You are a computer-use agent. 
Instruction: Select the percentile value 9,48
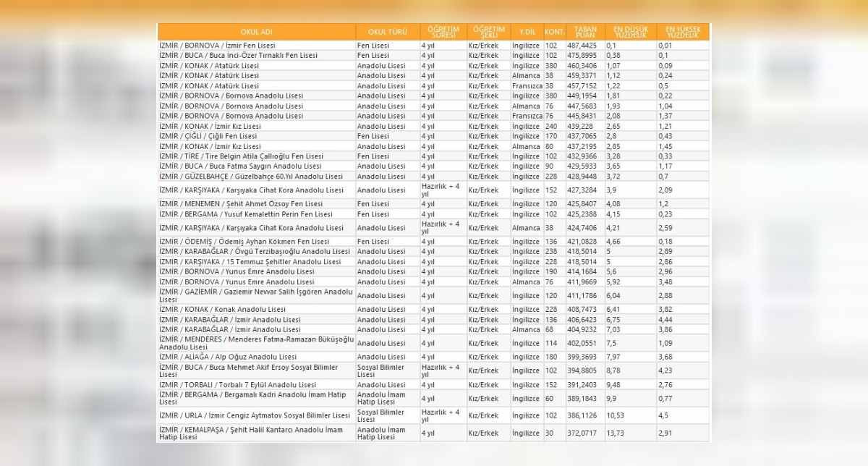click(x=613, y=385)
